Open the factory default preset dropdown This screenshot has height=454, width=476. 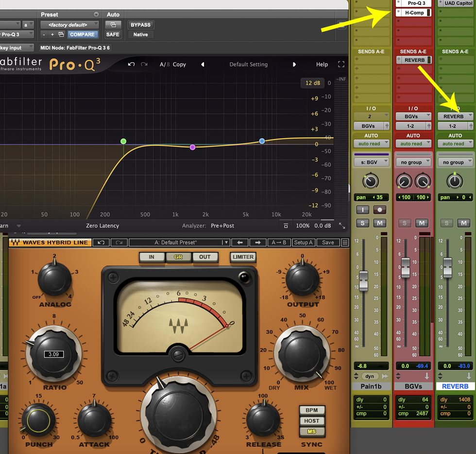(69, 25)
